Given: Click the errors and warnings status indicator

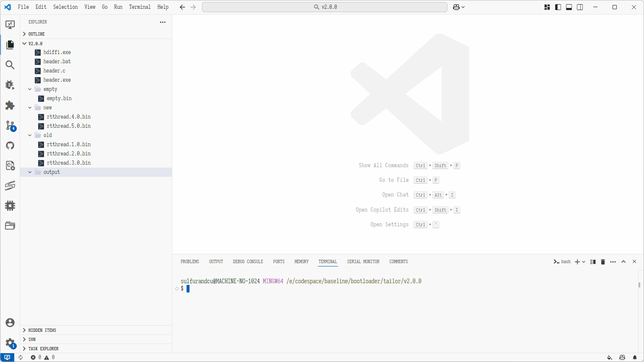Looking at the screenshot, I should click(43, 357).
